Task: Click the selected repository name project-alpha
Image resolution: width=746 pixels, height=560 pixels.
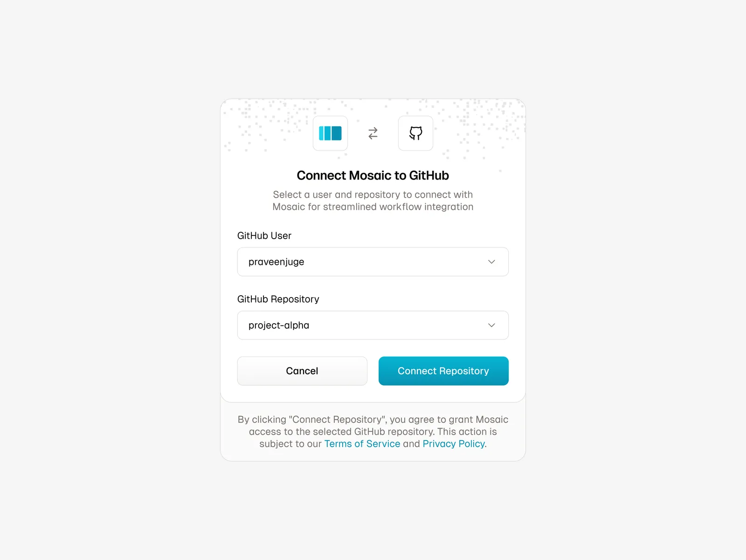Action: click(x=279, y=325)
